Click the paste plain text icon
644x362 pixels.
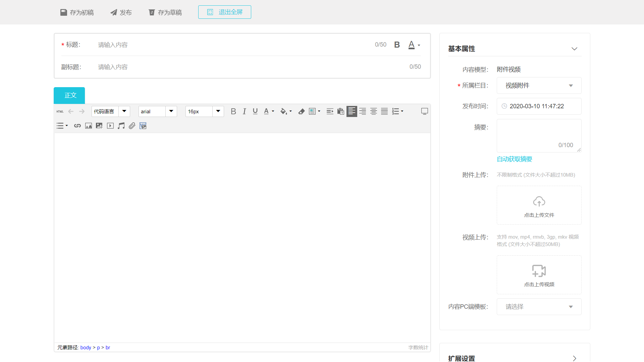pyautogui.click(x=341, y=111)
